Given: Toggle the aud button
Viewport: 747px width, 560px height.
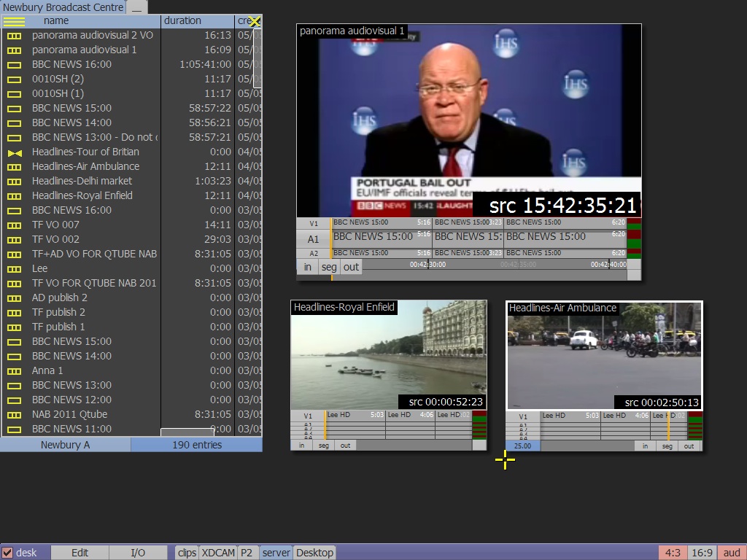Looking at the screenshot, I should click(x=732, y=553).
